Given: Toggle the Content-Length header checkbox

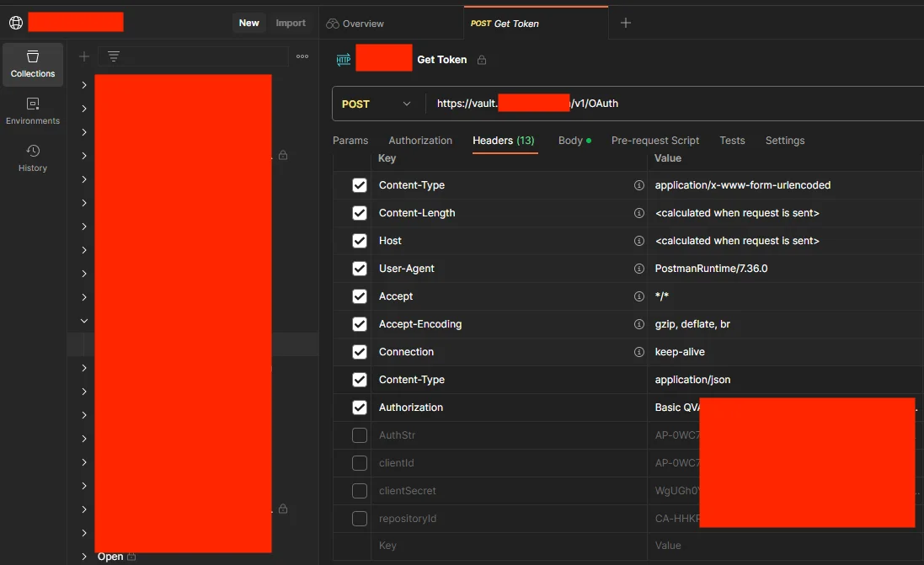Looking at the screenshot, I should pos(360,213).
